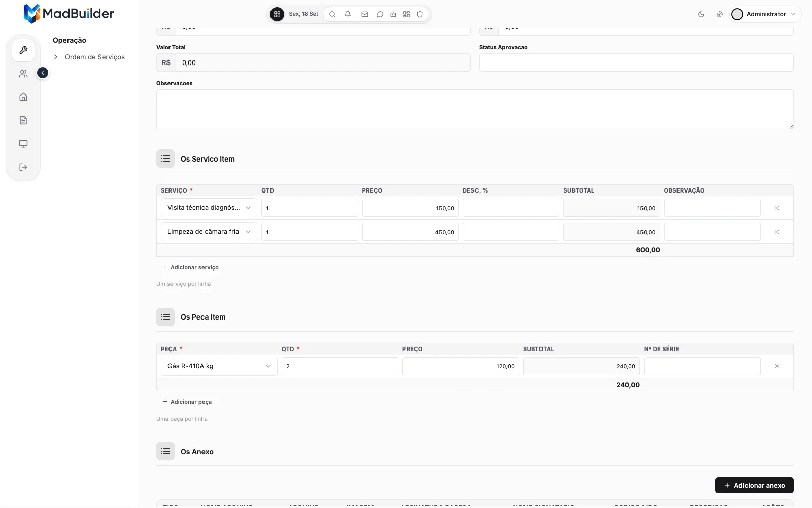The width and height of the screenshot is (812, 508).
Task: Click the Status Aprovacao field
Action: [636, 62]
